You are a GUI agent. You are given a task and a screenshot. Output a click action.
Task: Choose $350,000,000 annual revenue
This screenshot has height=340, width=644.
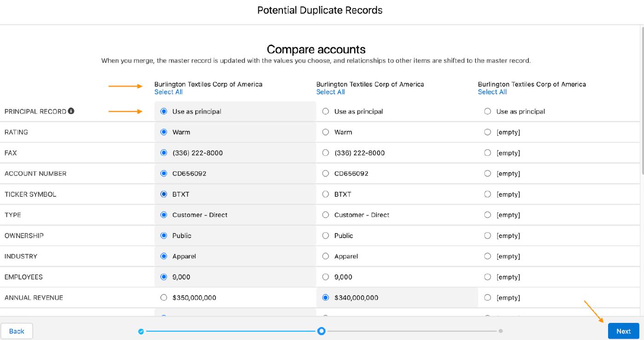coord(164,298)
